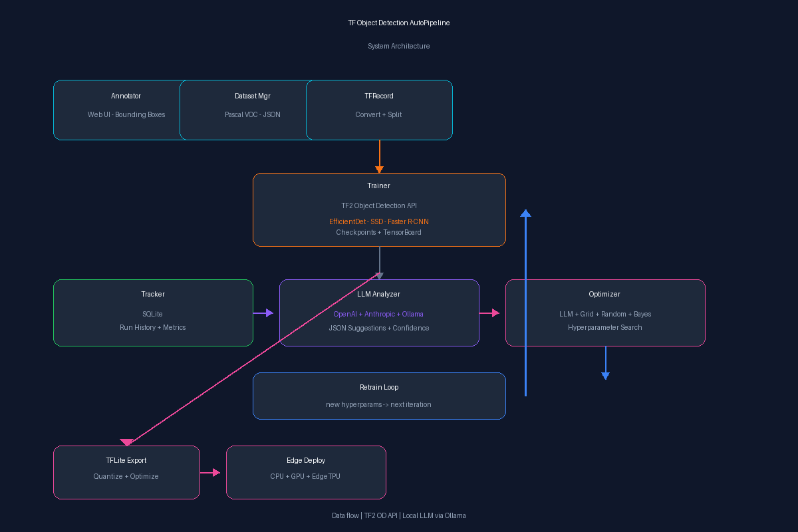Select 'TF2 Object Detection API' text
The width and height of the screenshot is (798, 532).
379,206
